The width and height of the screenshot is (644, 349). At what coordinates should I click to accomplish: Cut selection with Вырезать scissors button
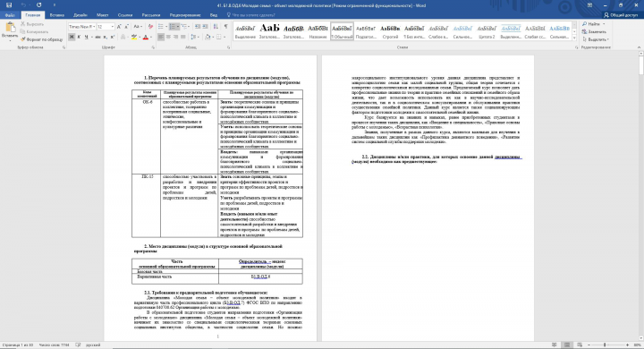[32, 24]
